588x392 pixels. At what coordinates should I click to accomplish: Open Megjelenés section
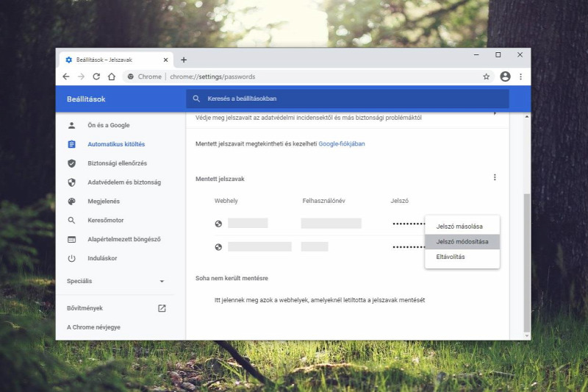pyautogui.click(x=104, y=202)
